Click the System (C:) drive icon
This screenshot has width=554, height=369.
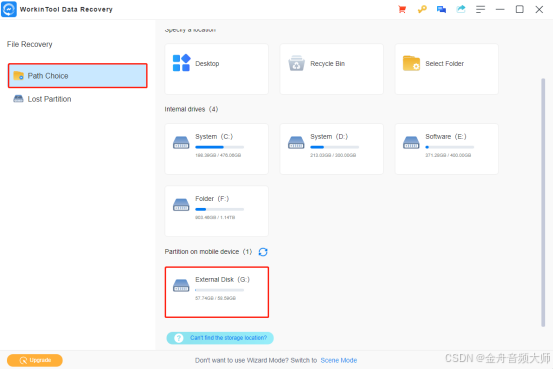181,143
